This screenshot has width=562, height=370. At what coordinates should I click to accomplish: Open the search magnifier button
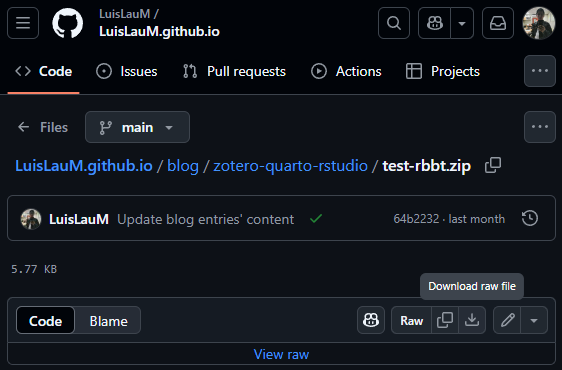394,23
